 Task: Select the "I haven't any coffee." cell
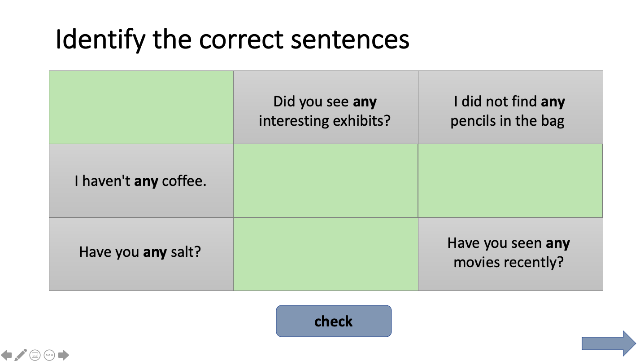[x=141, y=181]
